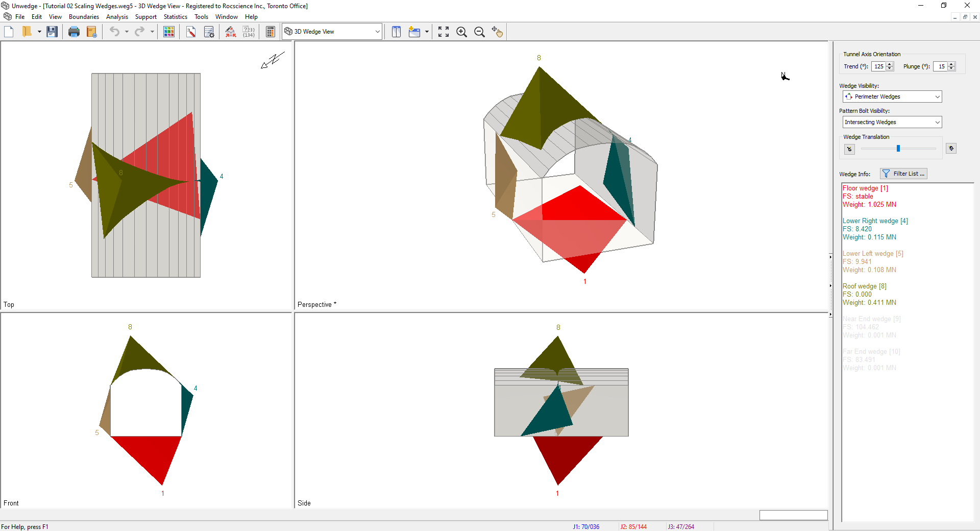This screenshot has width=980, height=531.
Task: Select Near End wedge [9] info entry
Action: 871,327
